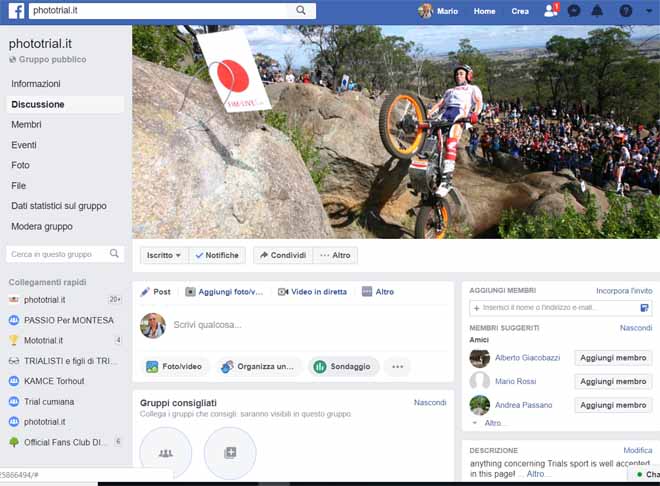Open the Iscritto dropdown
Image resolution: width=660 pixels, height=486 pixels.
(164, 255)
